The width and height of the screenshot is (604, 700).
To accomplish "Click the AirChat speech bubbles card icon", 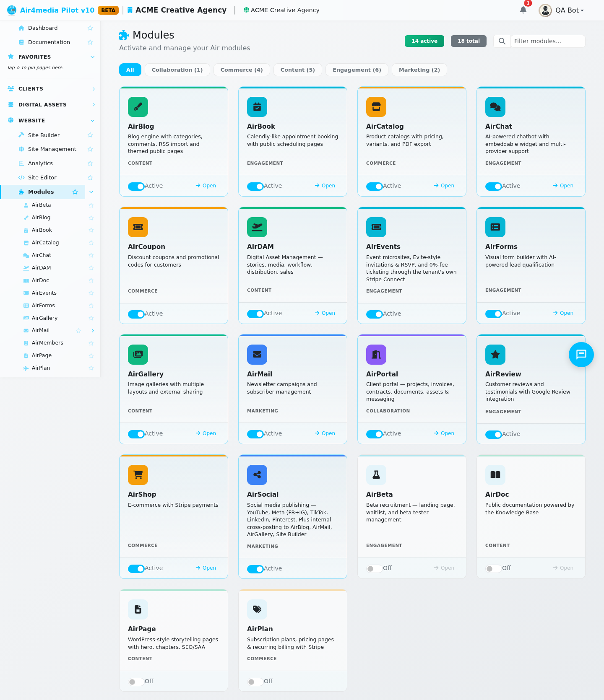I will [495, 107].
